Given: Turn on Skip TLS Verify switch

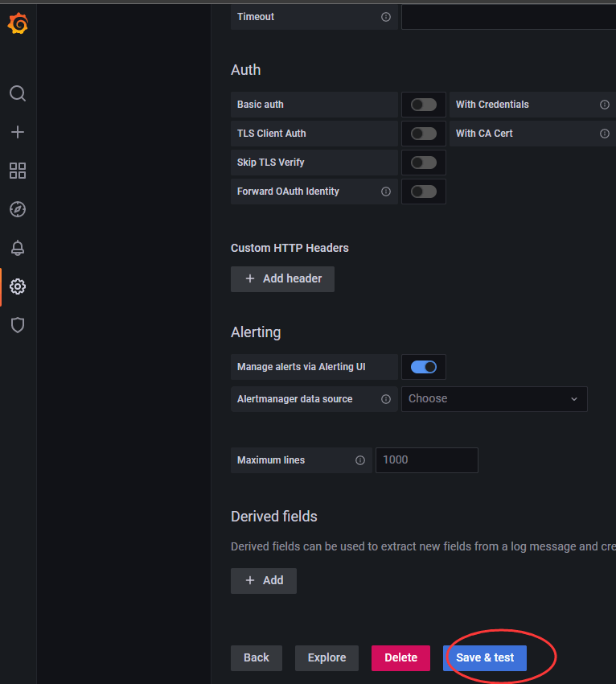Looking at the screenshot, I should click(x=423, y=163).
